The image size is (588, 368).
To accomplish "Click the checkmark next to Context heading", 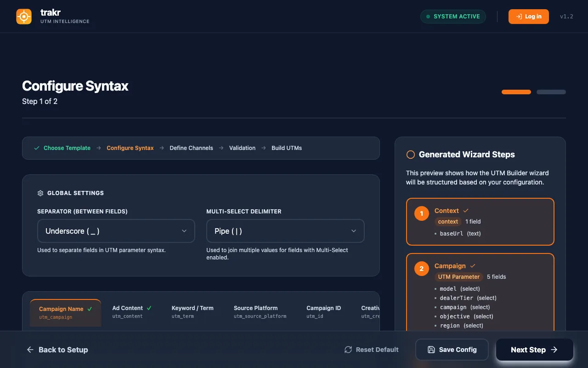I will pos(466,211).
